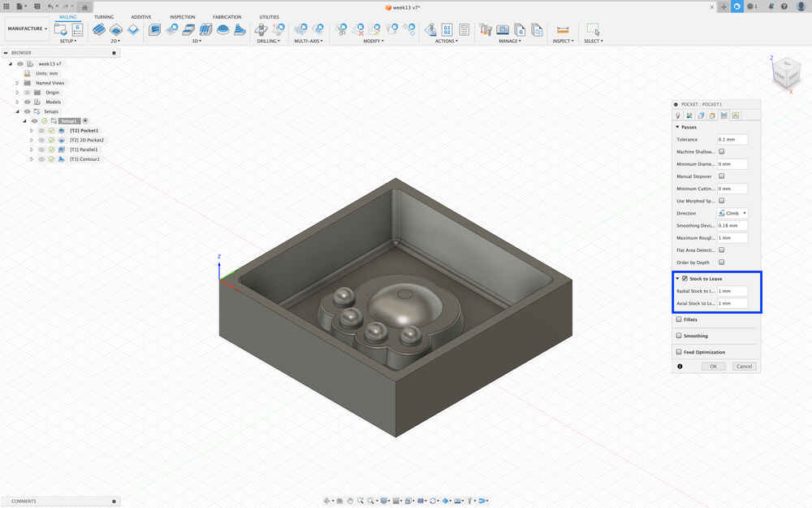The width and height of the screenshot is (812, 508).
Task: Select [T1] Contour1 operation
Action: tap(84, 159)
